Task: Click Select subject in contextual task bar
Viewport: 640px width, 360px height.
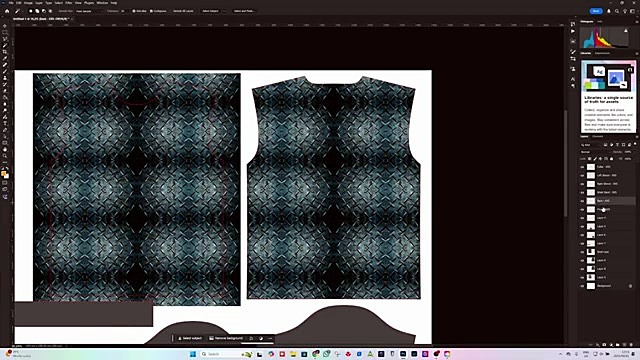Action: click(190, 338)
